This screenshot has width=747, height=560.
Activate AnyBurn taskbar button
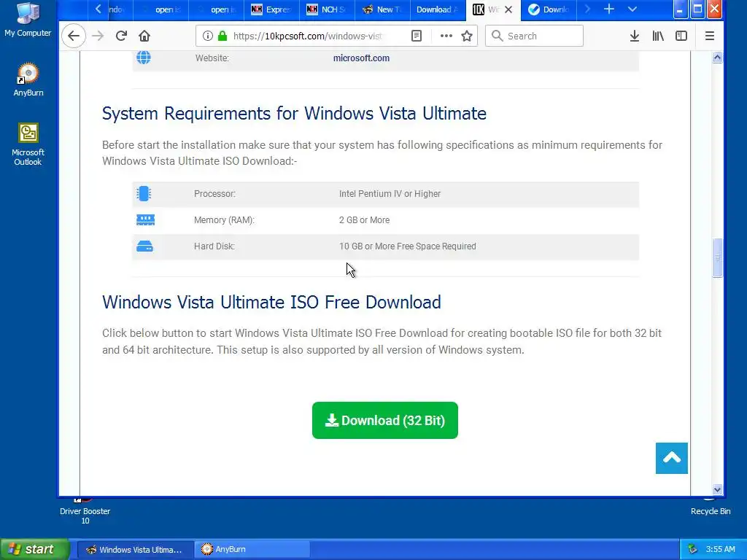(252, 549)
